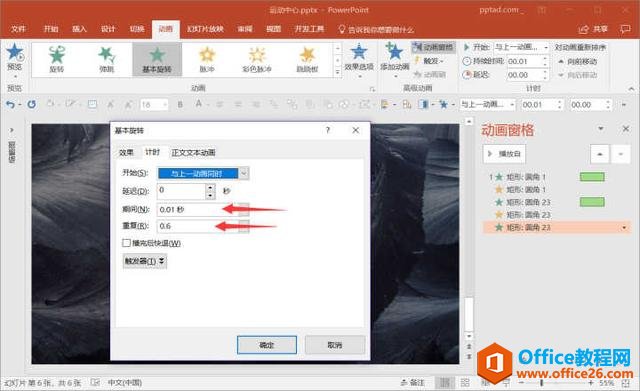Click zoom slider handle in status bar
Screen dimensions: 640x391
(542, 383)
